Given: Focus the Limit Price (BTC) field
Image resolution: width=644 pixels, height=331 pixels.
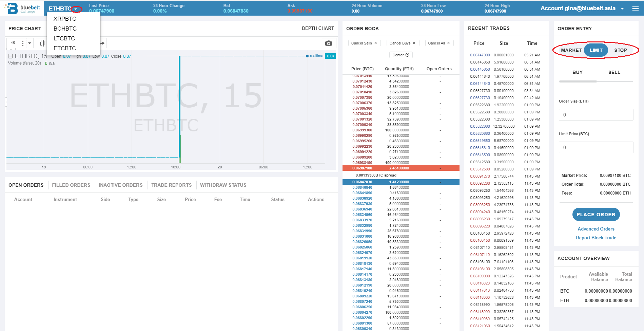Looking at the screenshot, I should (x=596, y=147).
